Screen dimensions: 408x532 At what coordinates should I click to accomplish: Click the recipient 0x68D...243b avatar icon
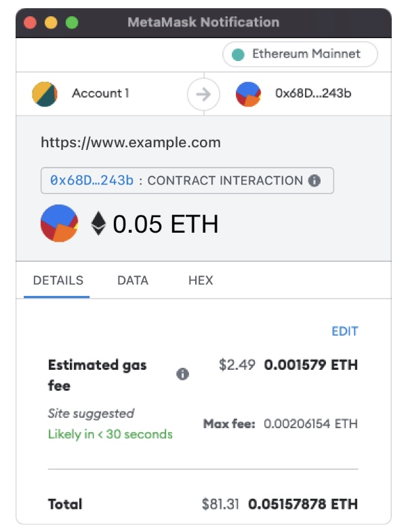click(248, 94)
